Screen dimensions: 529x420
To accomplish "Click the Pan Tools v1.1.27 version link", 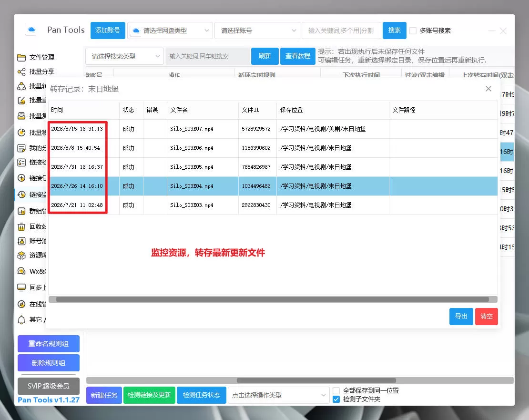I will 49,400.
